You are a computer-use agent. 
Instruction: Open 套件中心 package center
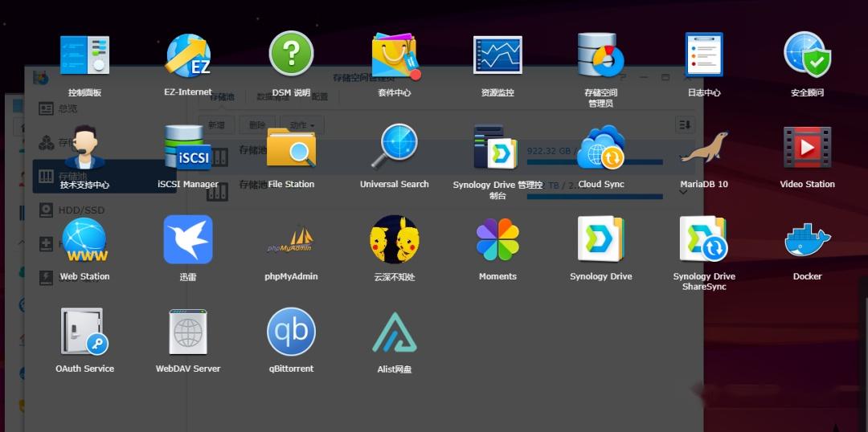point(395,55)
